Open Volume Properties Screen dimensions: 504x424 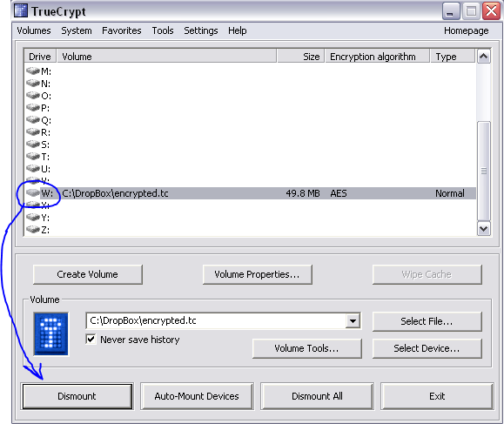pos(257,274)
